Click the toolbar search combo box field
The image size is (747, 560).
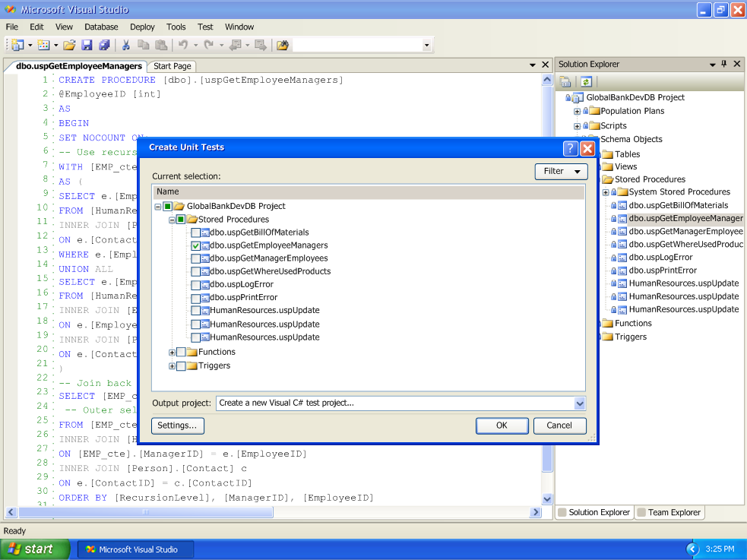(x=358, y=46)
